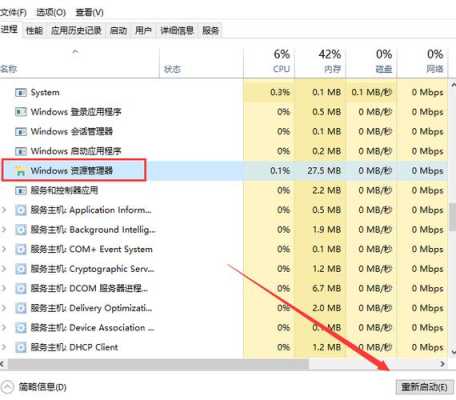
Task: Open the 查看(V) menu
Action: [x=89, y=12]
